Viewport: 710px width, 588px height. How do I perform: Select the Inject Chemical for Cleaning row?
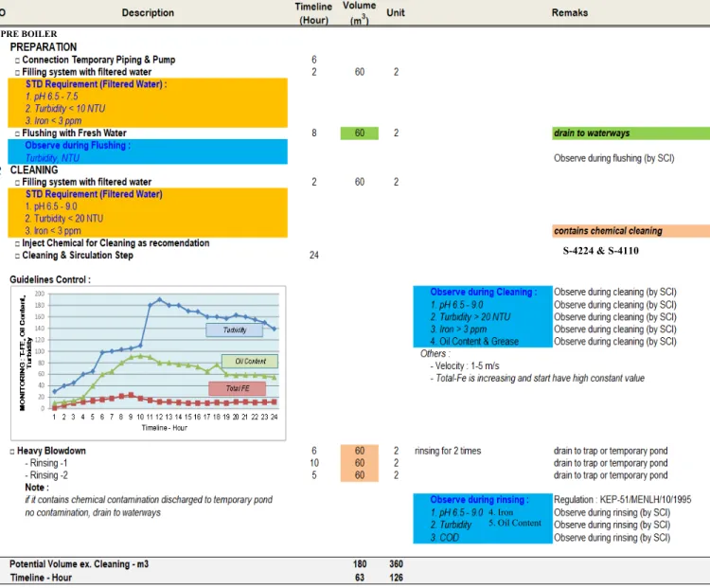pos(115,243)
